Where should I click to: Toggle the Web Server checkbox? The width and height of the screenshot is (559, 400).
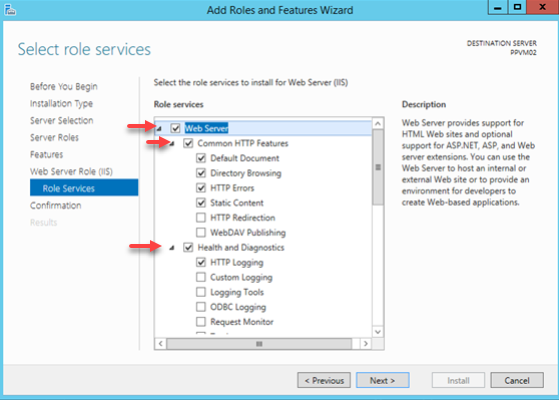click(x=175, y=128)
